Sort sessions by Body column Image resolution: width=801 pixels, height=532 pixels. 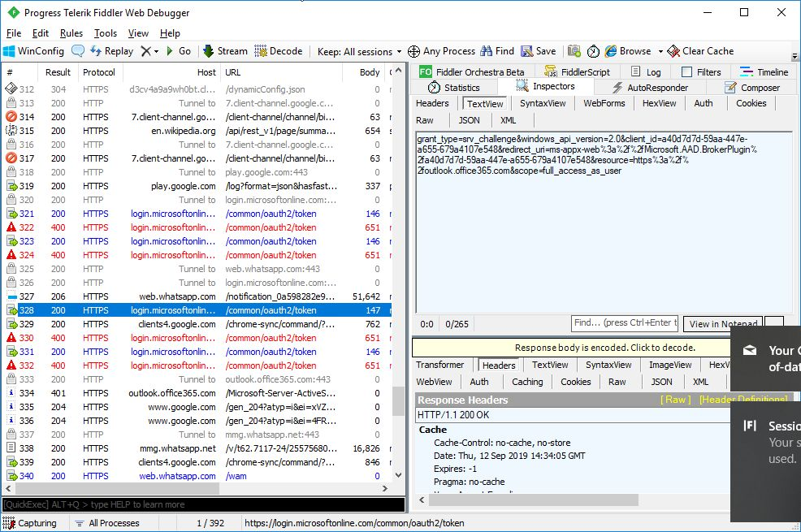click(x=363, y=72)
